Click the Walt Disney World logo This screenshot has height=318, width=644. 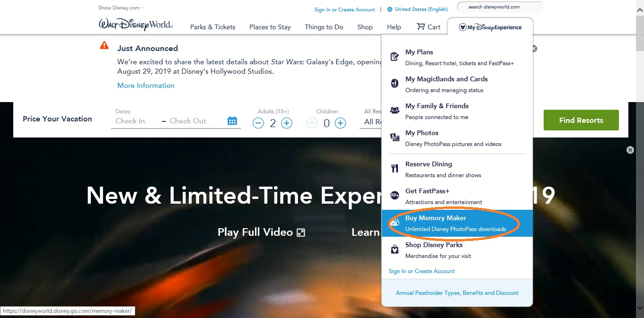tap(135, 25)
